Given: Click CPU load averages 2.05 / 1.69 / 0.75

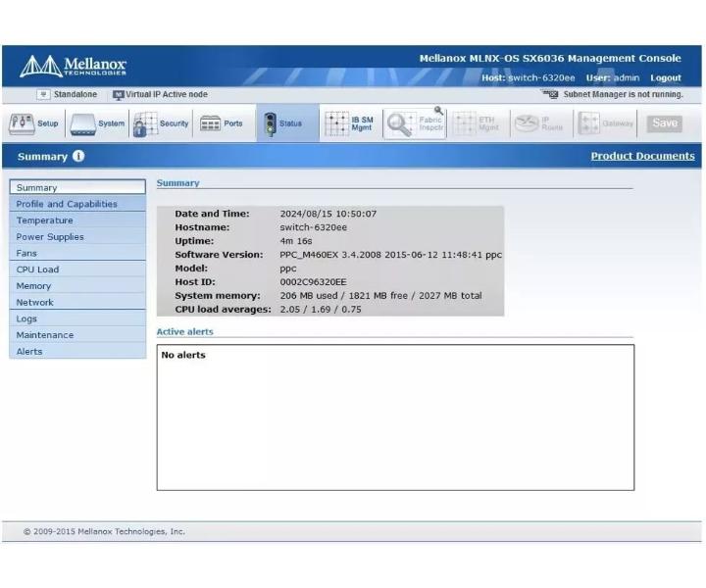Looking at the screenshot, I should (321, 309).
